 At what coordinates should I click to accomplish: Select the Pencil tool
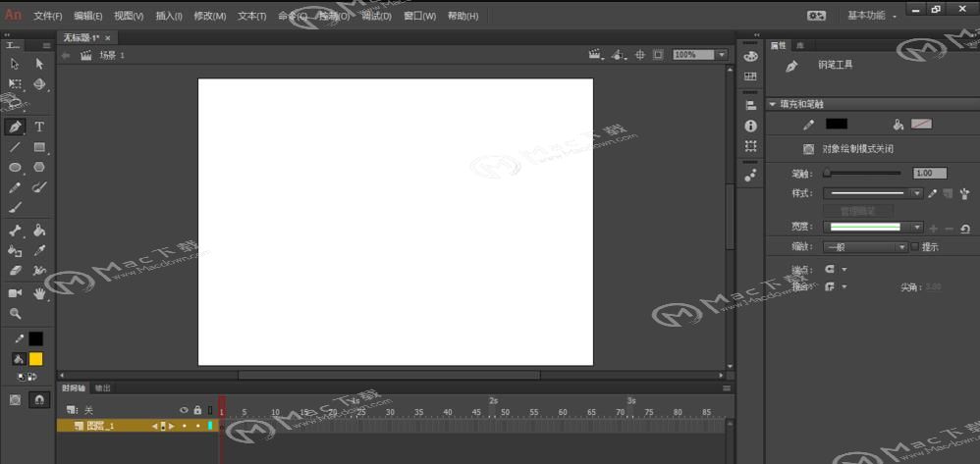tap(15, 187)
